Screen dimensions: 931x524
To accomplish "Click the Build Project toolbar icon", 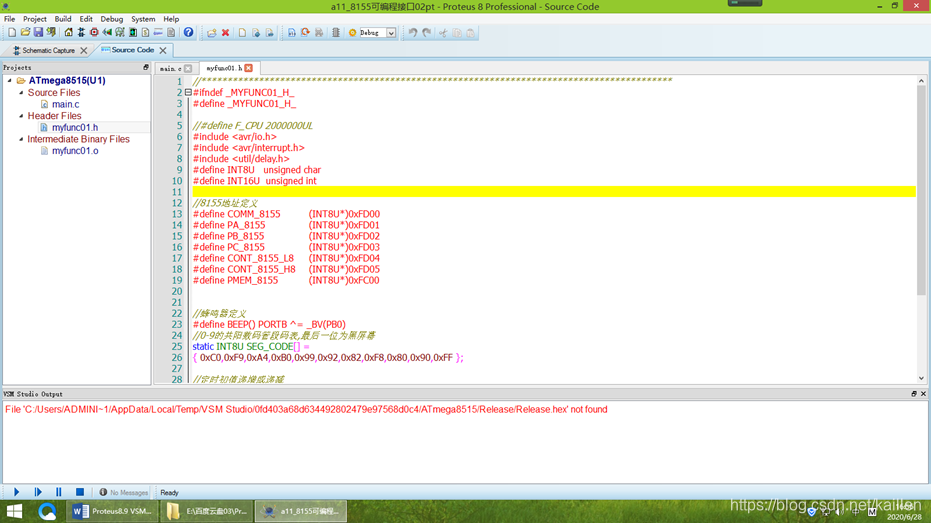I will 292,33.
